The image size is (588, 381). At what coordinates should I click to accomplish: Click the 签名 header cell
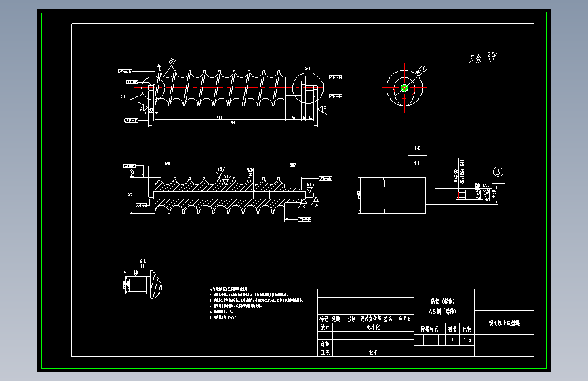tap(388, 319)
